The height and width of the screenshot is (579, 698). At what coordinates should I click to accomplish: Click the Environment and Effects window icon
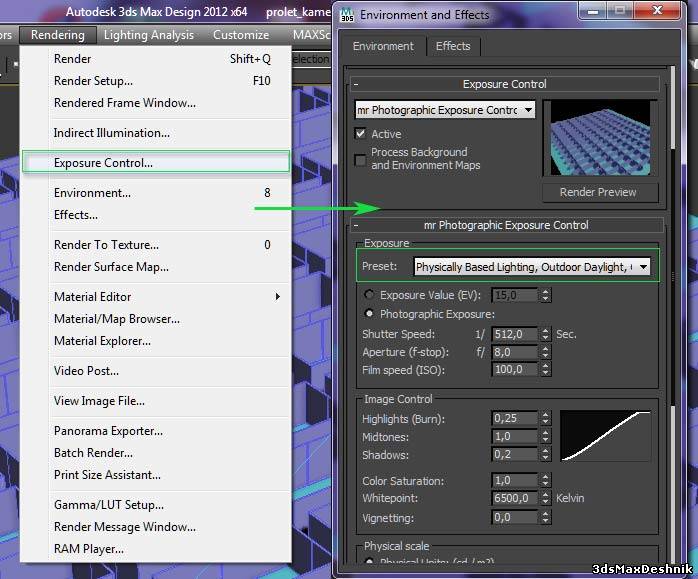[347, 15]
